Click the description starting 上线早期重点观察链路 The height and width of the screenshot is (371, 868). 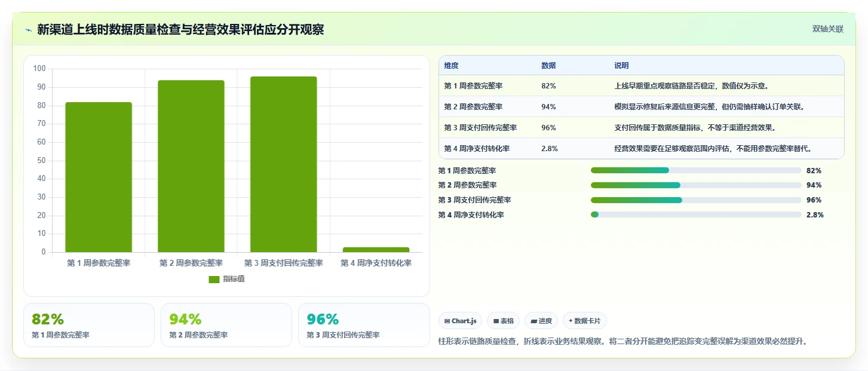click(x=691, y=86)
